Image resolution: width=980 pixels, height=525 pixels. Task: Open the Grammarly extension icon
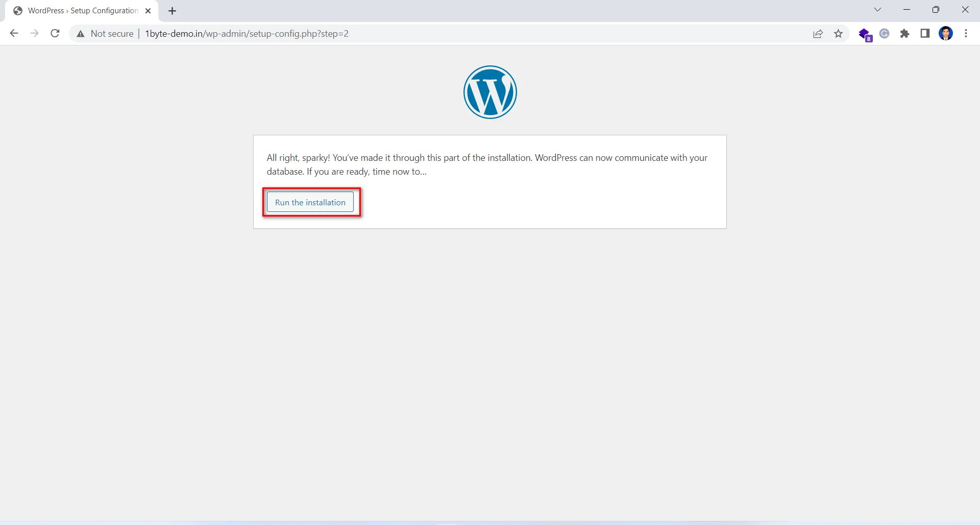885,33
